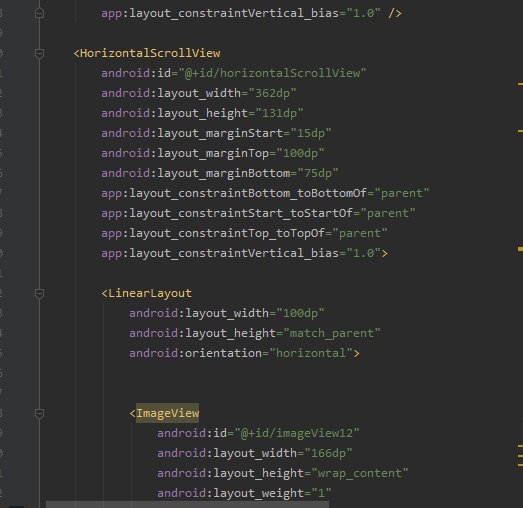Click the warning stripe mark near layout_width 362dp

(x=520, y=84)
